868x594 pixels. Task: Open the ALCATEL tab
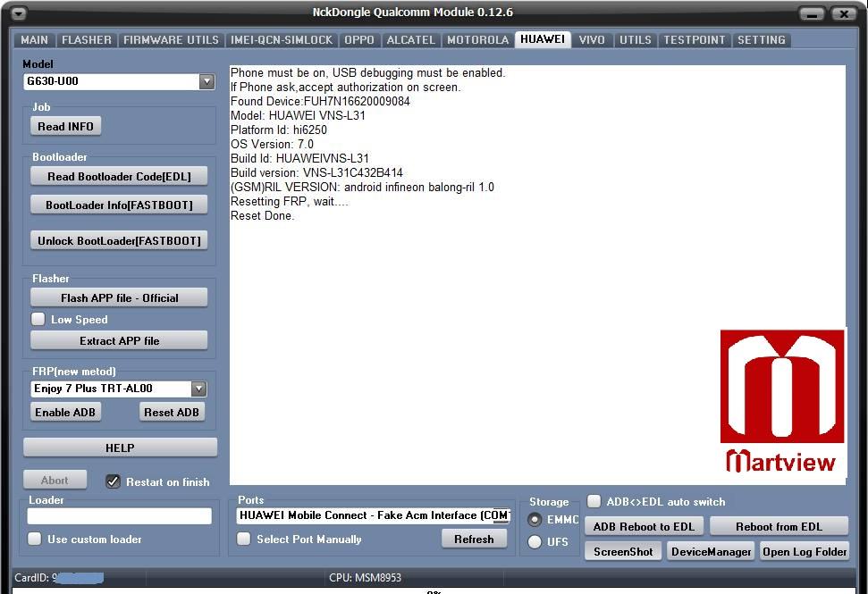[x=410, y=40]
